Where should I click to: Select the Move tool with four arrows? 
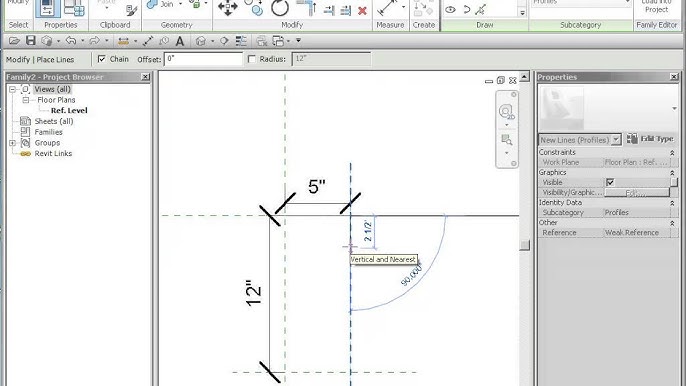pos(228,8)
